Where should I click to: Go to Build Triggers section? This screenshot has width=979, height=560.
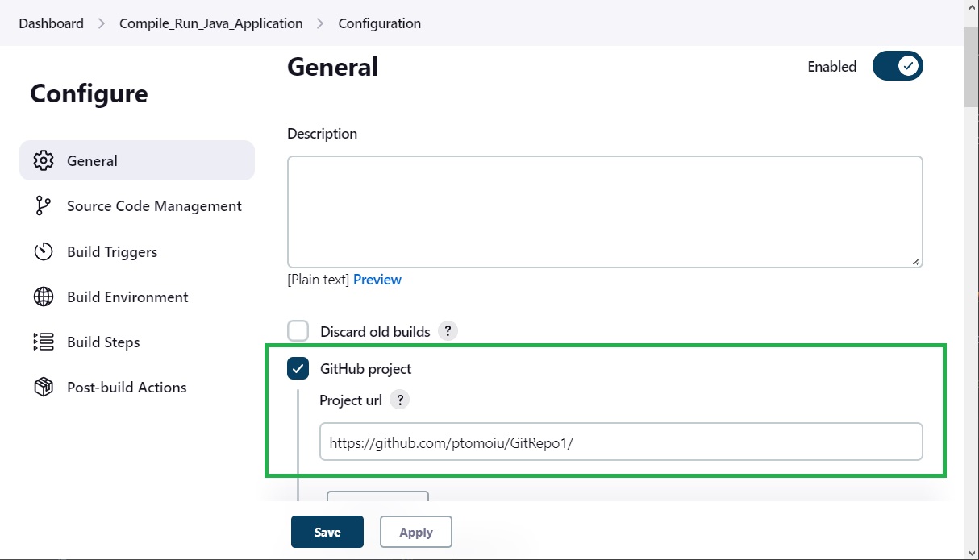coord(137,251)
